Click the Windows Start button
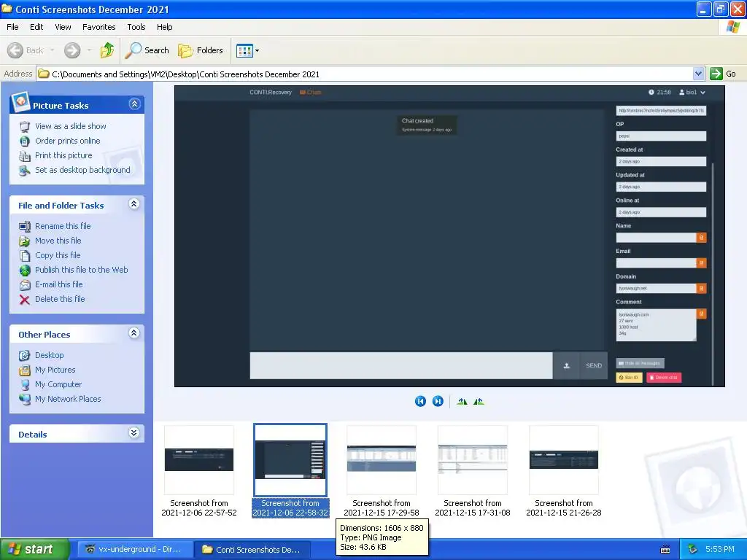The image size is (747, 560). [34, 549]
